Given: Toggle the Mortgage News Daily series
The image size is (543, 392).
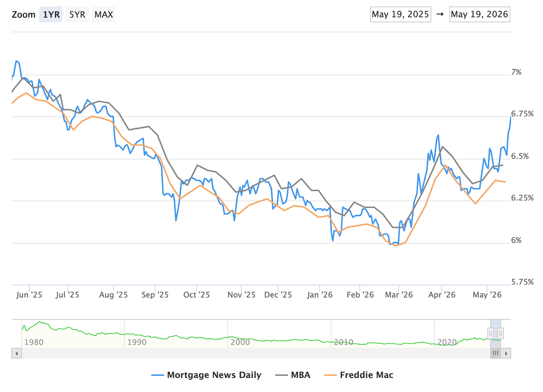Looking at the screenshot, I should click(x=207, y=375).
